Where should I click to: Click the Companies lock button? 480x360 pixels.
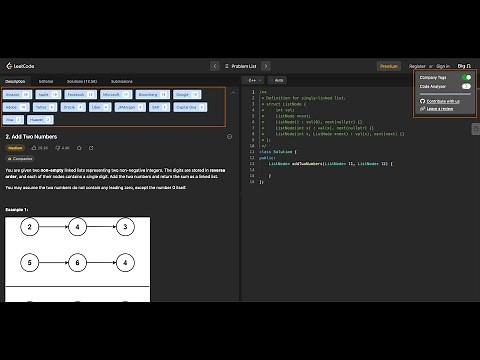[x=20, y=159]
